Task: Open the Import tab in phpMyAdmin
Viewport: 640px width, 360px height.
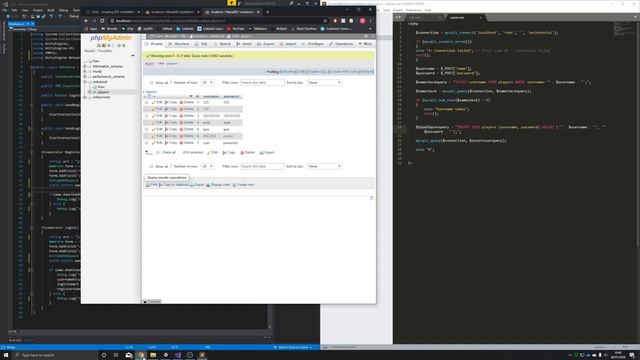Action: point(288,44)
